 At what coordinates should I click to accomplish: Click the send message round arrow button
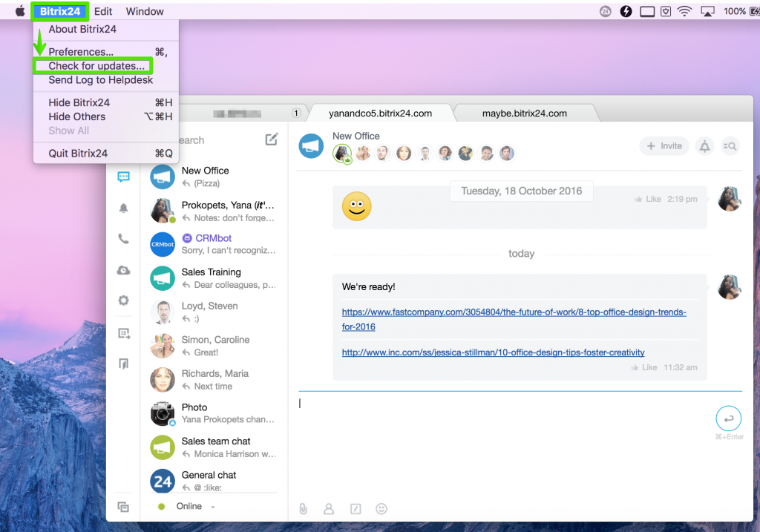pyautogui.click(x=729, y=418)
